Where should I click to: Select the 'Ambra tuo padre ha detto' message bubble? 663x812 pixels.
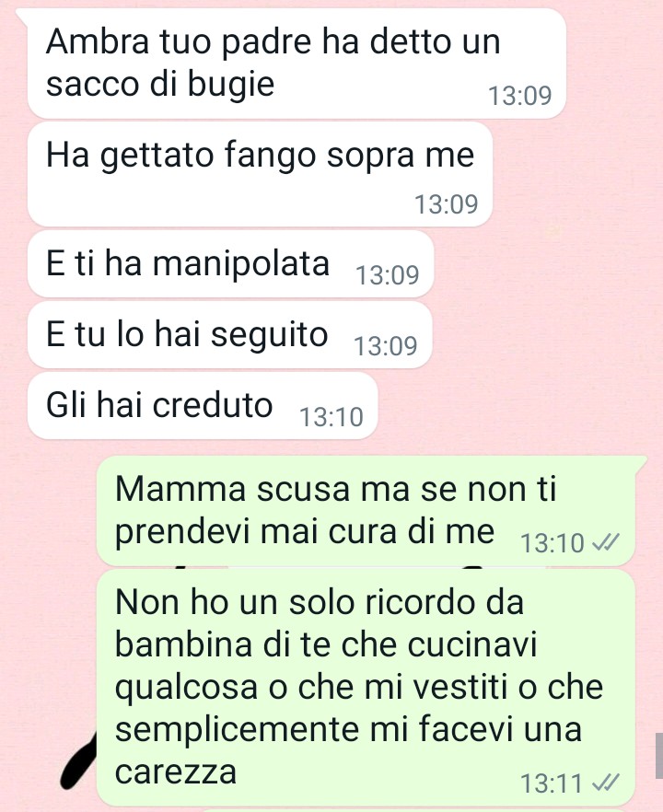(x=297, y=64)
